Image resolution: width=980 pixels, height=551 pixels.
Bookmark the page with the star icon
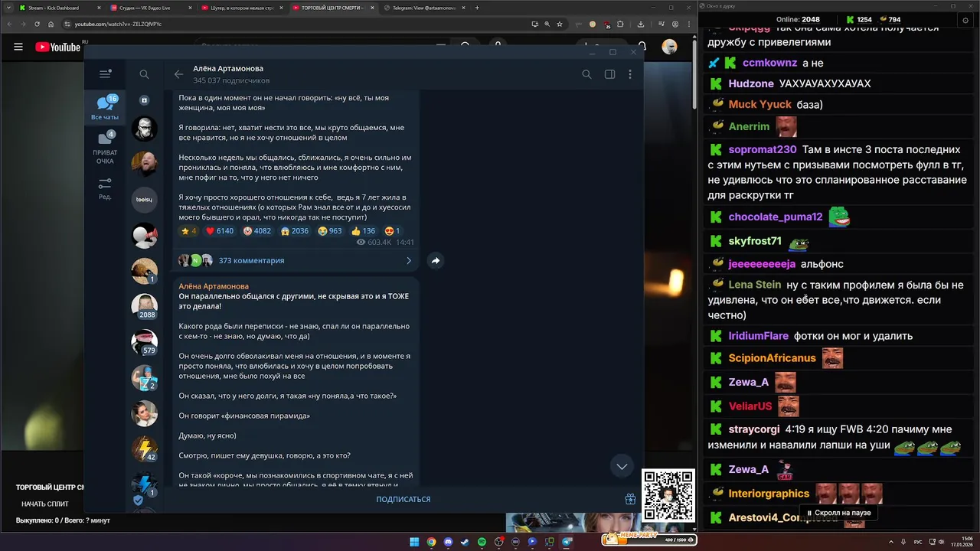point(559,24)
